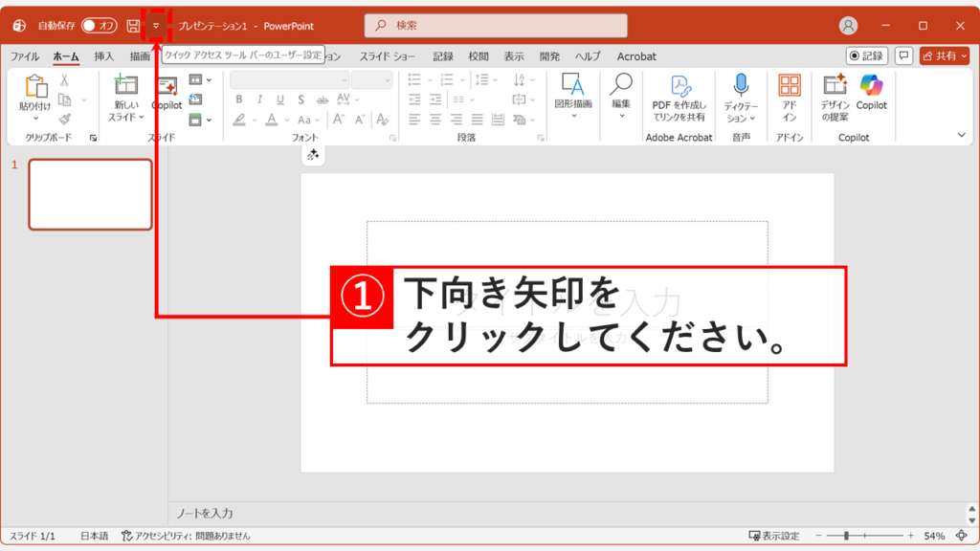Open the Quick Access Toolbar customization arrow
980x551 pixels.
[x=156, y=26]
